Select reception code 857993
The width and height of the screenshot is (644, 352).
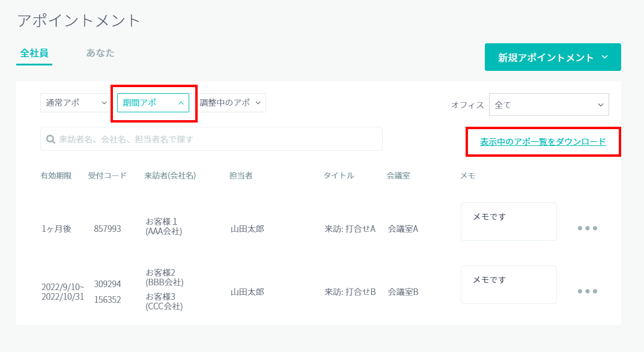[x=108, y=229]
